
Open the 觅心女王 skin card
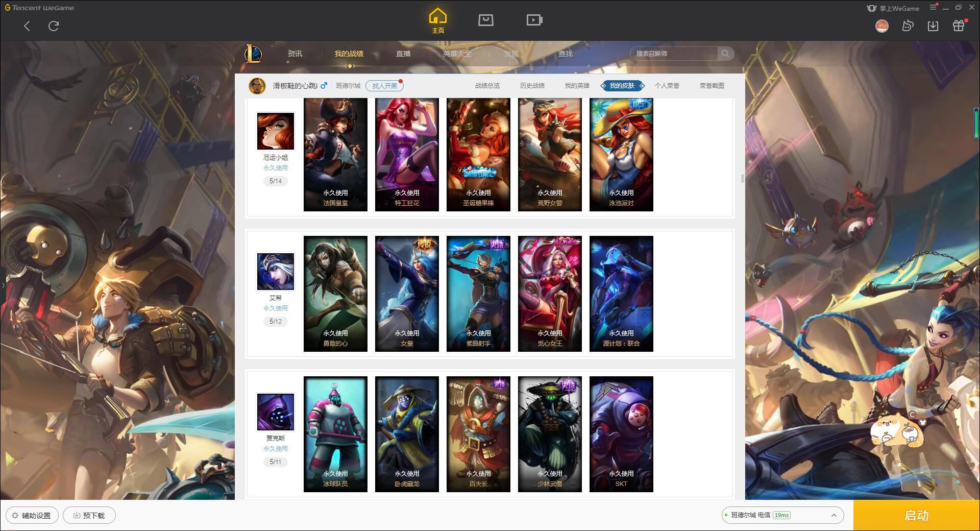550,294
